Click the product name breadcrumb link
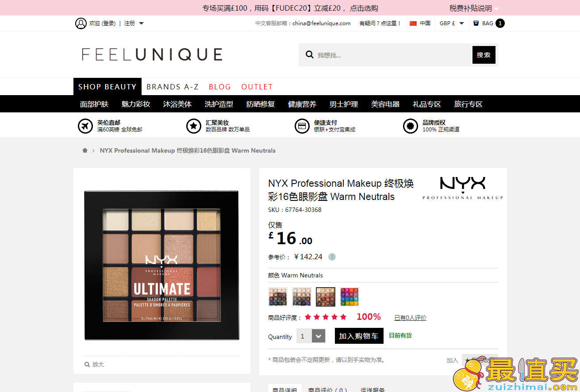580x392 pixels. pos(188,150)
